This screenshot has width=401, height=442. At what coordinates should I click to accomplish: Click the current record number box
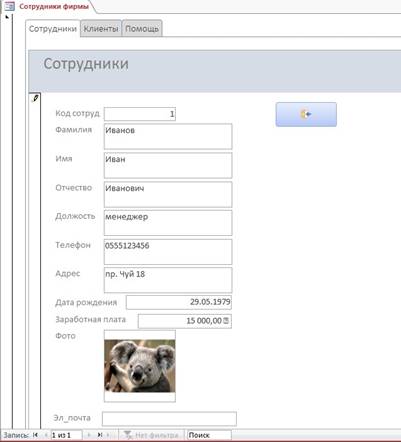tap(66, 435)
